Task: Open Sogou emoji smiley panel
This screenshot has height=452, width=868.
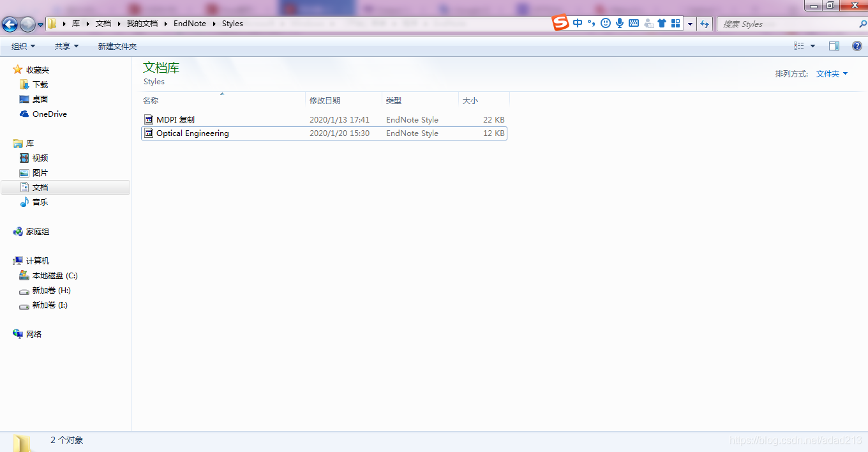Action: point(606,23)
